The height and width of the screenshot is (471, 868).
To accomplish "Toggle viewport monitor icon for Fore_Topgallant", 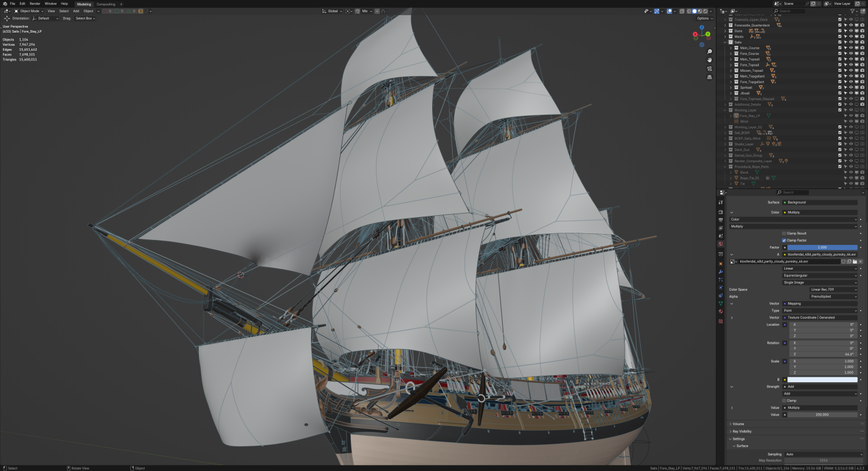I will pos(857,82).
